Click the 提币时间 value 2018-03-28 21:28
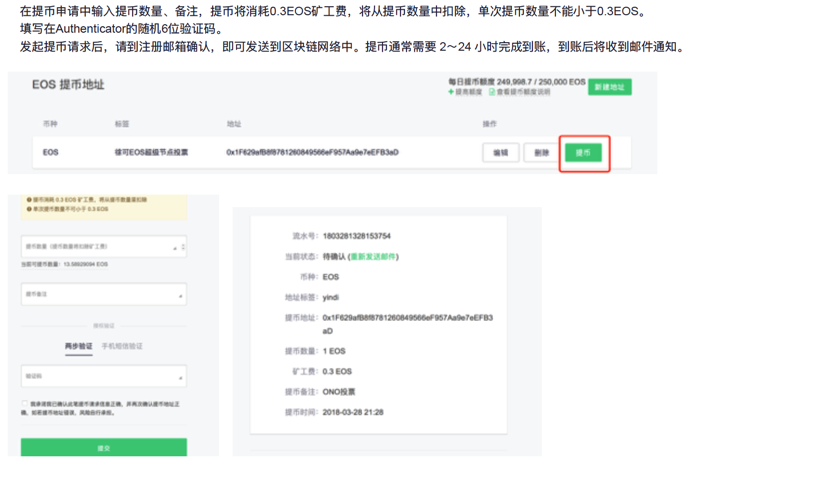Viewport: 822px width, 497px height. point(353,412)
